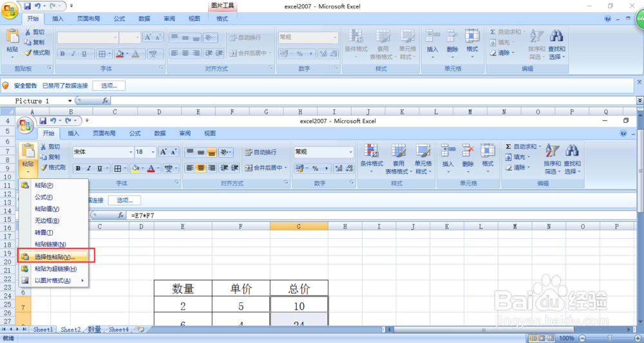Switch to 页面布局 tab in the outer ribbon
This screenshot has height=343, width=644.
tap(89, 19)
